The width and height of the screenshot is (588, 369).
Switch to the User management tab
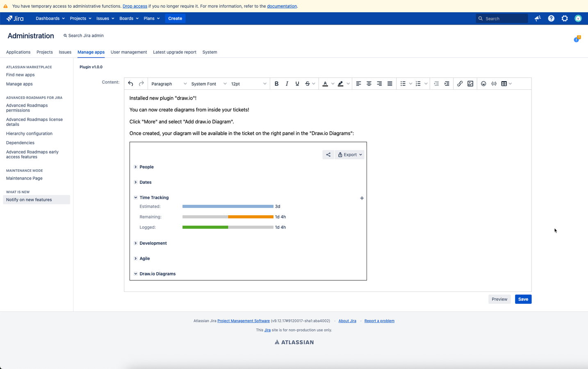coord(129,52)
